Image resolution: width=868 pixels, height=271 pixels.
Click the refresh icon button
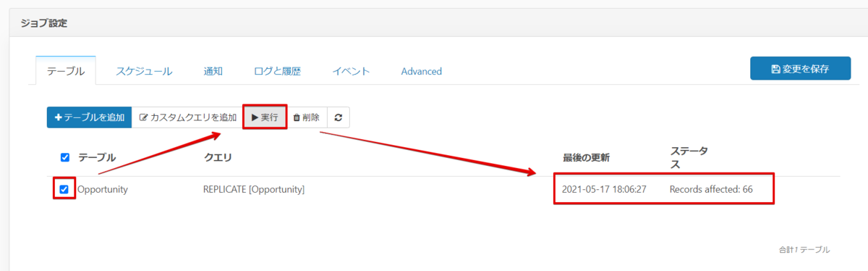338,117
